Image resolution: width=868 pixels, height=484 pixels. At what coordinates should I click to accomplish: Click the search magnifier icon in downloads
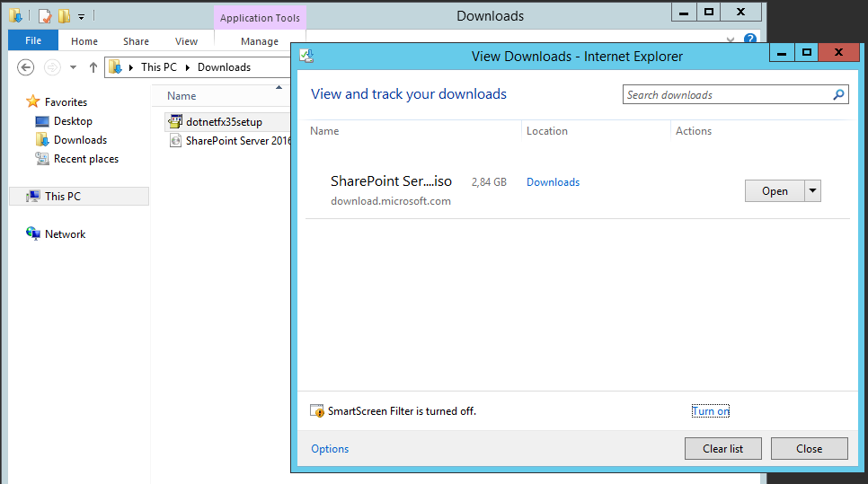839,94
